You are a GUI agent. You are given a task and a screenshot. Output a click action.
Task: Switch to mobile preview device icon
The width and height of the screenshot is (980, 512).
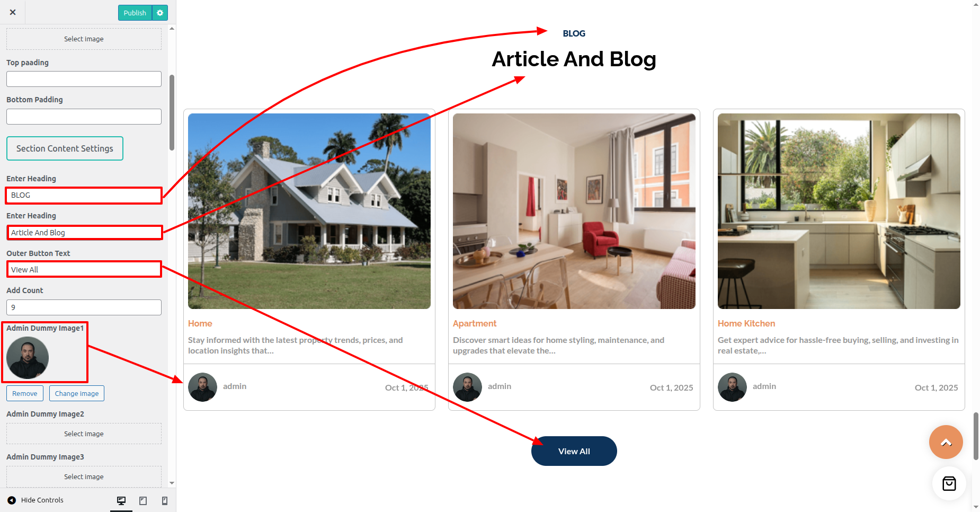coord(165,500)
